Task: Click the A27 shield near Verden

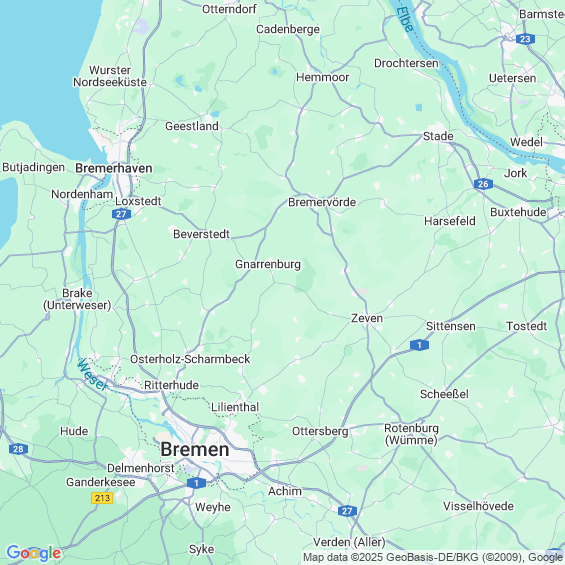Action: (347, 511)
